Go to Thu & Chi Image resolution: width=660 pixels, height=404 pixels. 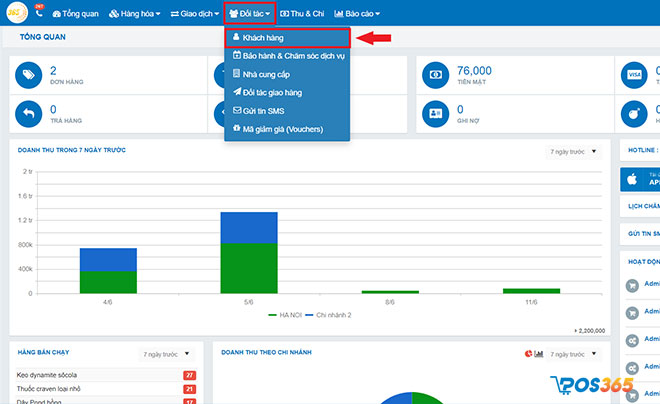(302, 14)
